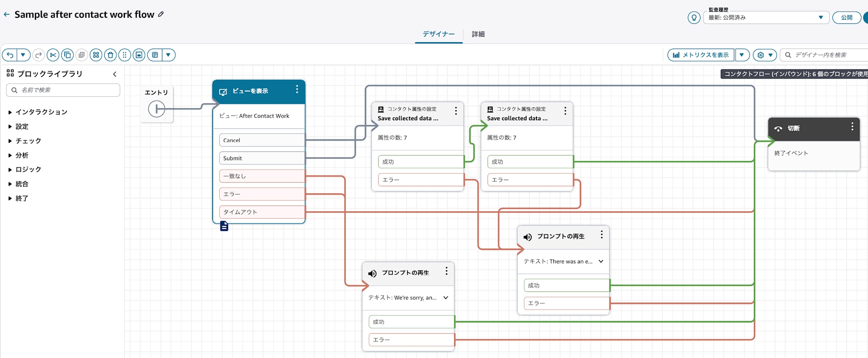This screenshot has width=868, height=358.
Task: Open the kebab menu of the 'We're sorry' prompt block
Action: [x=446, y=271]
